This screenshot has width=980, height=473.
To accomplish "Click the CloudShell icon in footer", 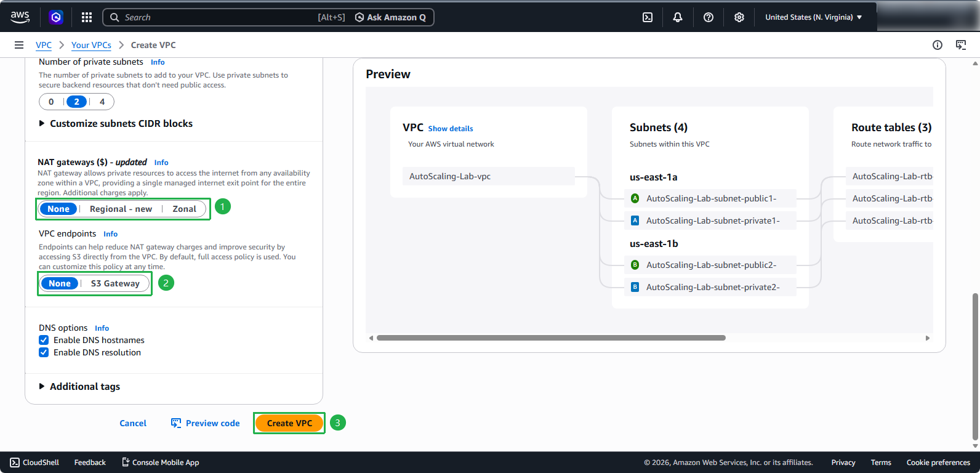I will coord(15,463).
